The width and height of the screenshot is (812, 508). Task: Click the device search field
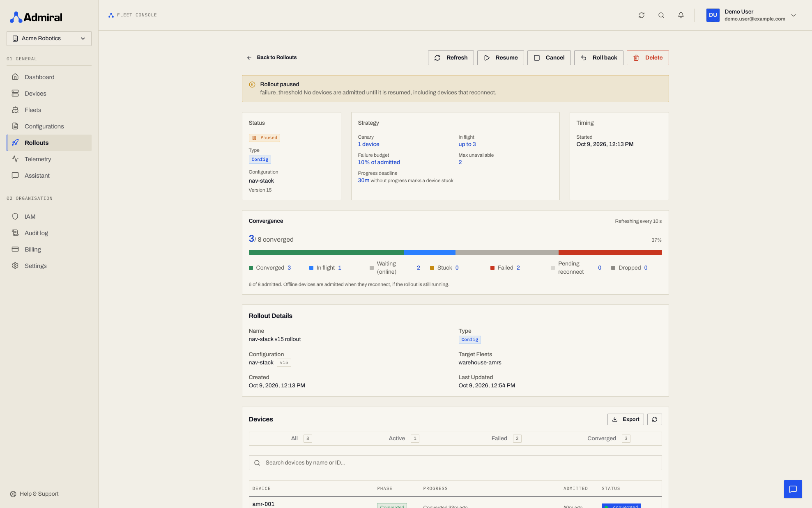coord(455,463)
